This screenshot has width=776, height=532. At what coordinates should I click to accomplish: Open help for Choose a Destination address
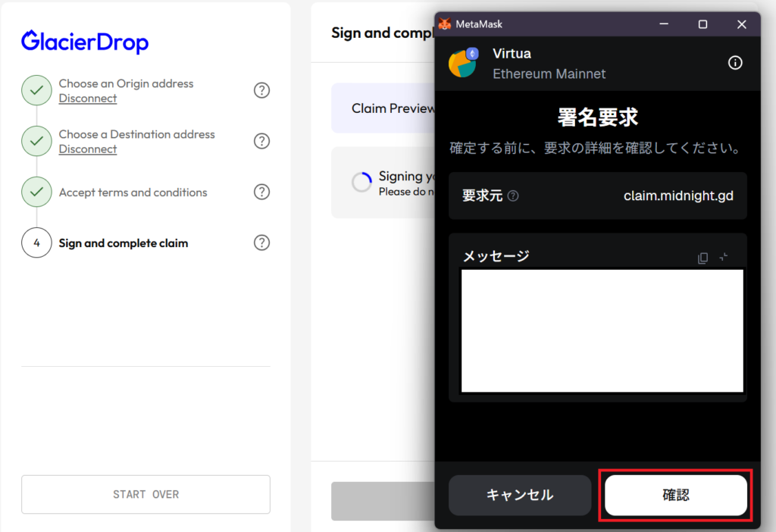pyautogui.click(x=261, y=142)
